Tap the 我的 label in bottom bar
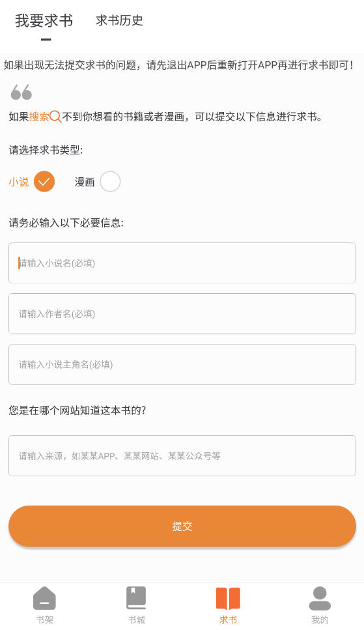The image size is (364, 630). [320, 620]
